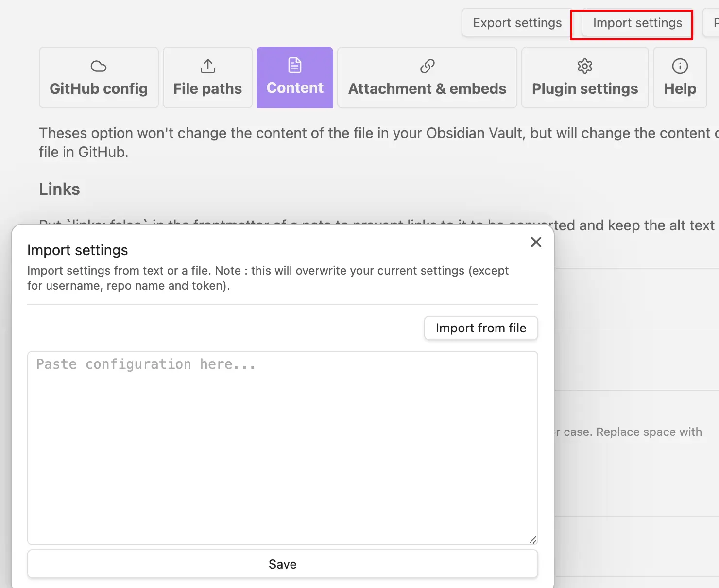Viewport: 719px width, 588px height.
Task: Click Save in the import dialog
Action: [282, 564]
